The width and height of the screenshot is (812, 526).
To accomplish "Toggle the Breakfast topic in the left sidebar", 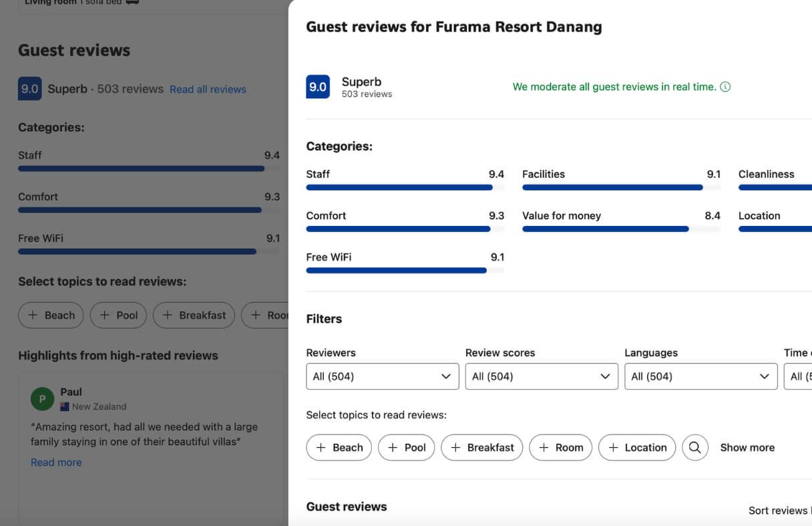I will pos(194,315).
